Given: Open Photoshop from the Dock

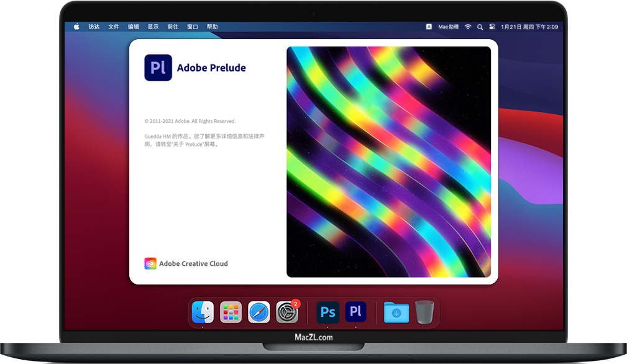Looking at the screenshot, I should point(327,312).
